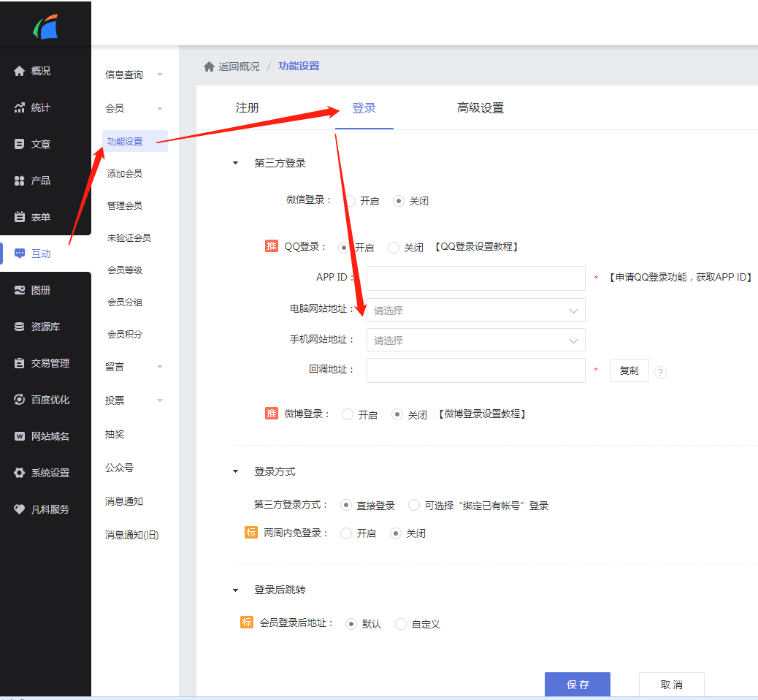Open 会员积分 menu item
This screenshot has height=700, width=758.
coord(125,334)
